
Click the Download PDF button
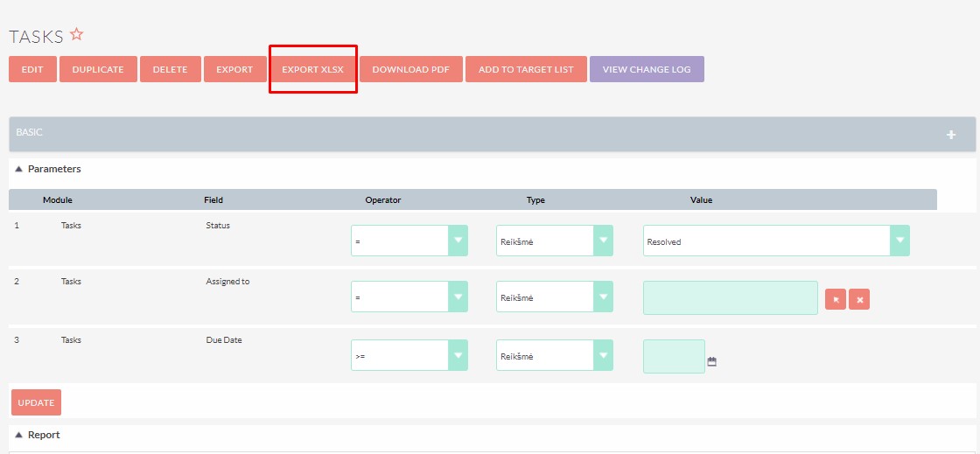[410, 69]
